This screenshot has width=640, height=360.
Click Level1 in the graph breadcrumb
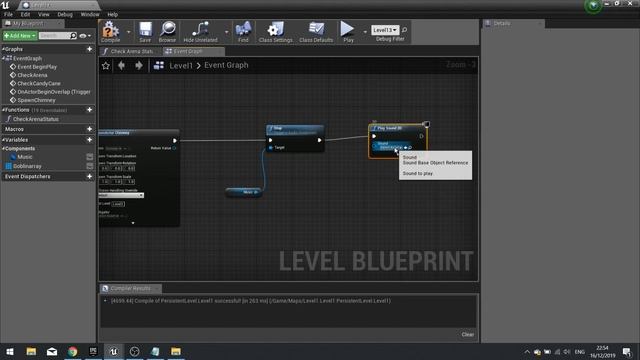click(x=181, y=65)
